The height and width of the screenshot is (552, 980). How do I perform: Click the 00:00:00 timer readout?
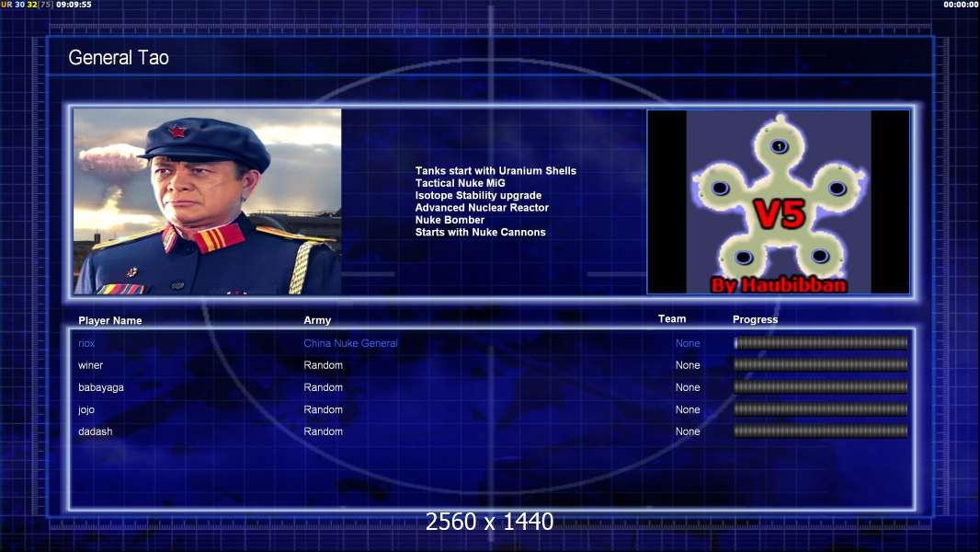[x=962, y=5]
